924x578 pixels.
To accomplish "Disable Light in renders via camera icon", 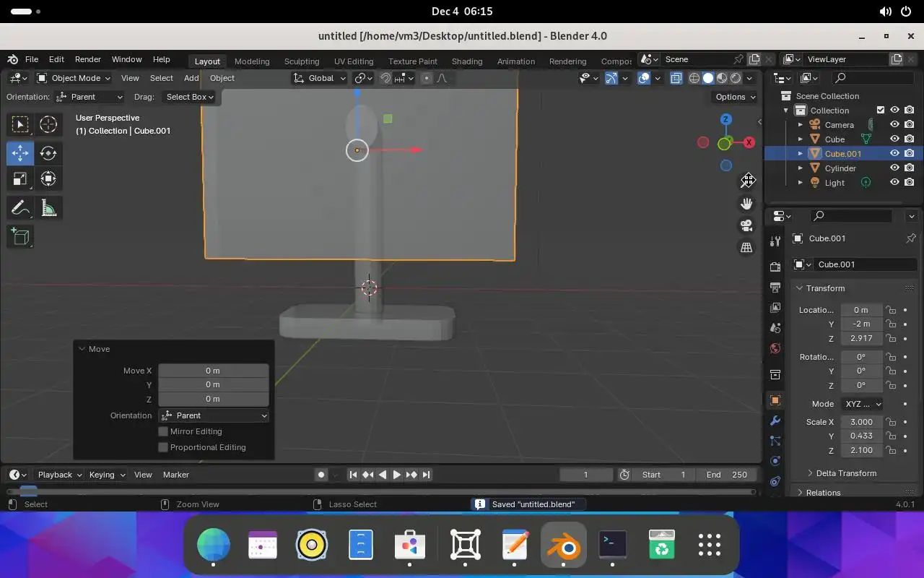I will pos(909,182).
